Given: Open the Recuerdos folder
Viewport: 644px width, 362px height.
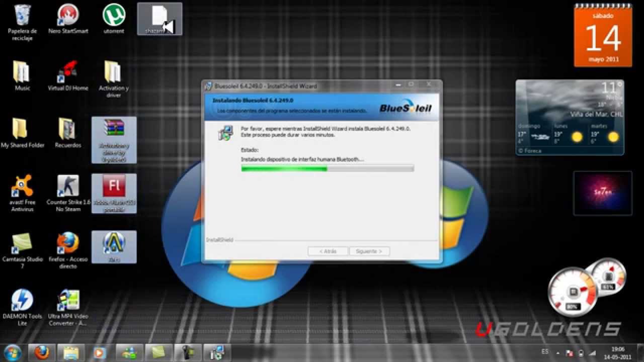Looking at the screenshot, I should 68,134.
